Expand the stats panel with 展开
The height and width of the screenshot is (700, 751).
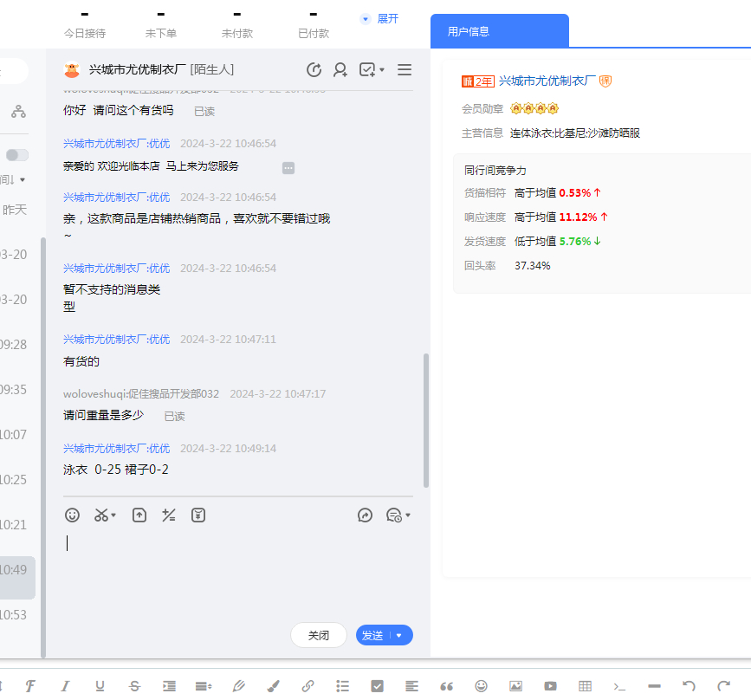pyautogui.click(x=380, y=19)
